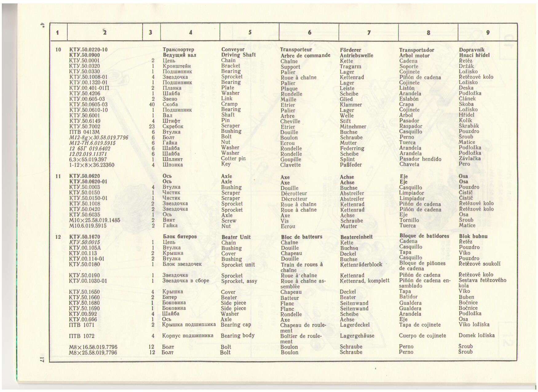Select item number 11 in first column

(x=58, y=176)
